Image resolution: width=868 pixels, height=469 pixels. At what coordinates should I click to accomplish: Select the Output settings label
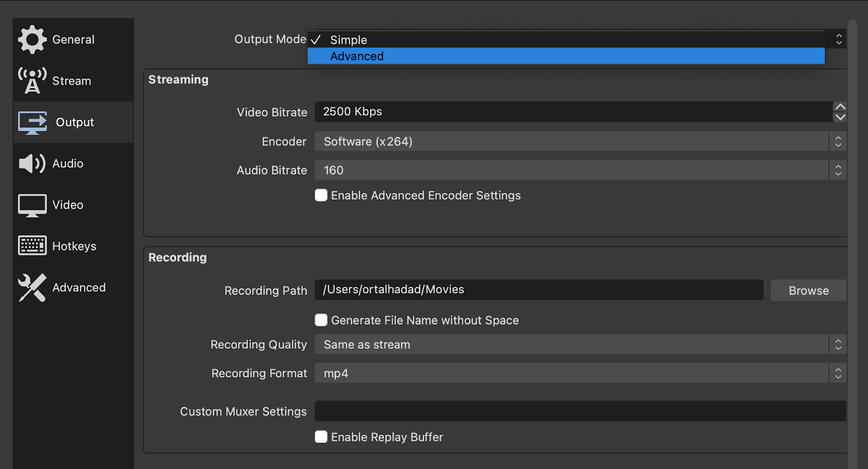click(75, 123)
